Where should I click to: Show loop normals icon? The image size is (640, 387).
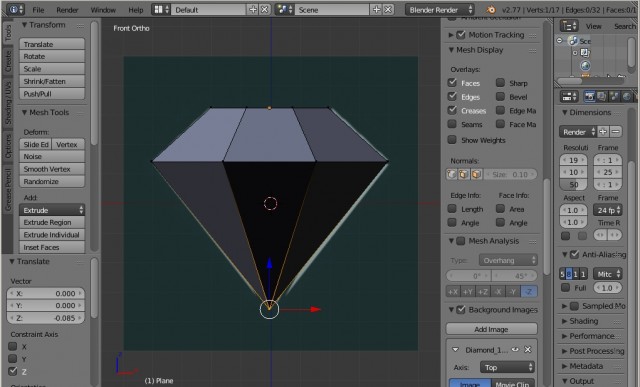[464, 174]
